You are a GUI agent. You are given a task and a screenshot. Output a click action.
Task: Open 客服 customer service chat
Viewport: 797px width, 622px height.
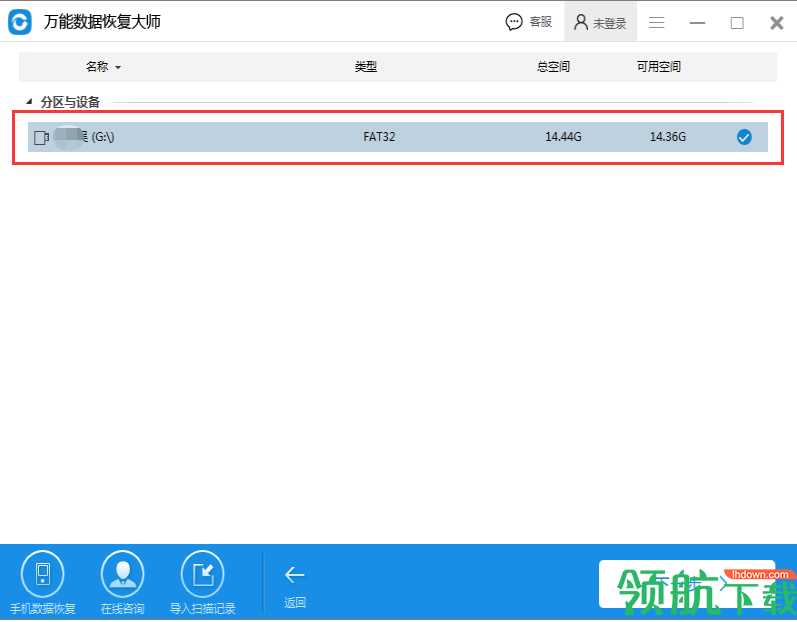(529, 22)
